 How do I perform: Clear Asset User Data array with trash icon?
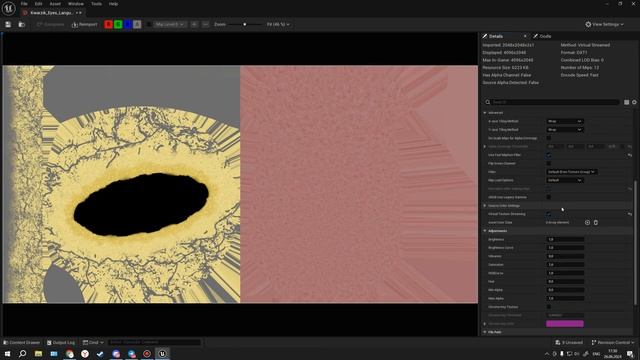point(596,222)
